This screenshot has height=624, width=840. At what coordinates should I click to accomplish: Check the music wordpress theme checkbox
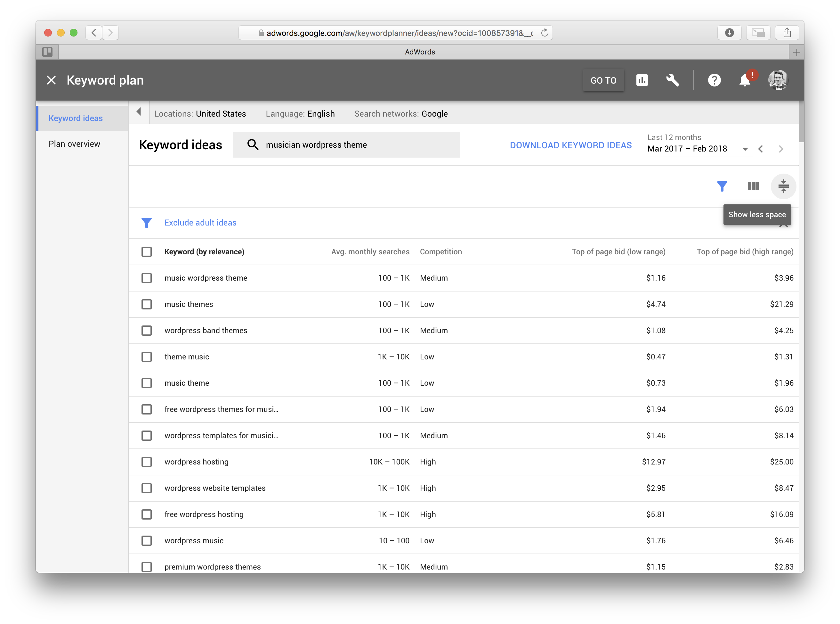147,278
